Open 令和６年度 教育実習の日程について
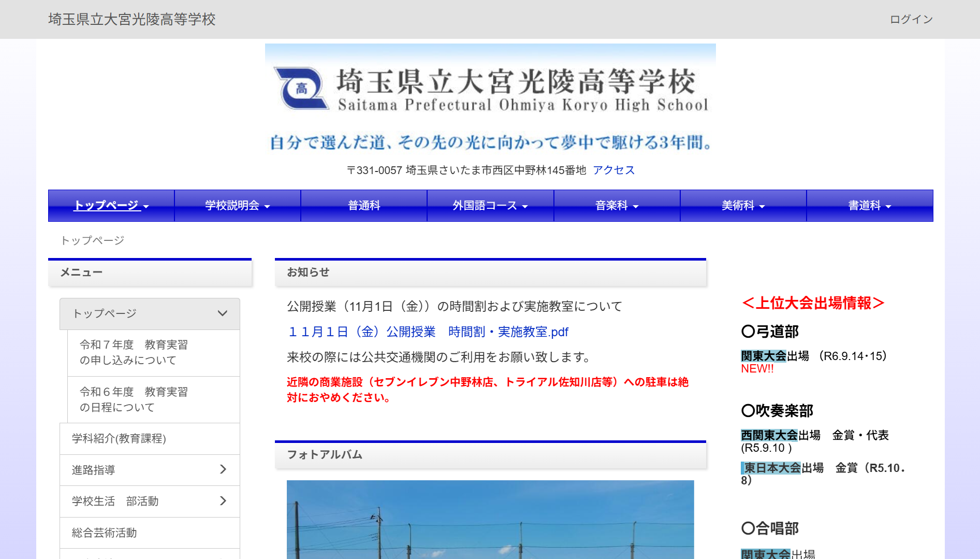This screenshot has width=980, height=559. coord(154,400)
